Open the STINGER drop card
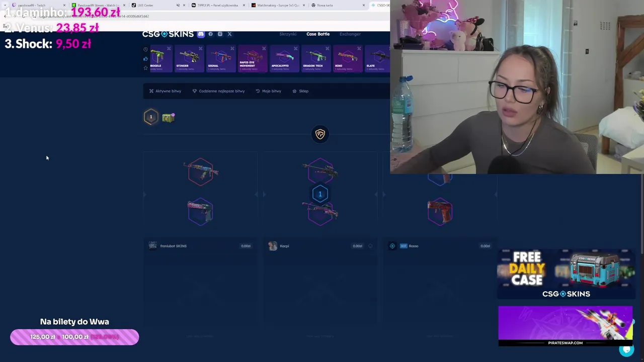Viewport: 644px width, 362px height. tap(189, 59)
